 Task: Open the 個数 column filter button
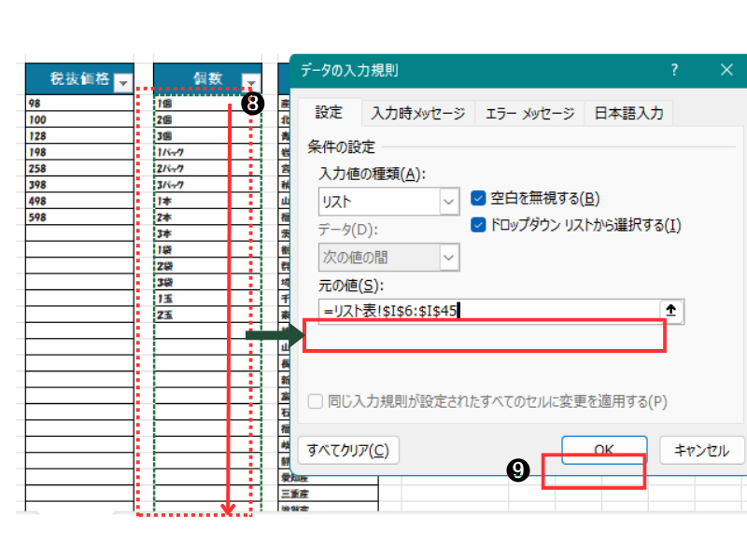(250, 81)
